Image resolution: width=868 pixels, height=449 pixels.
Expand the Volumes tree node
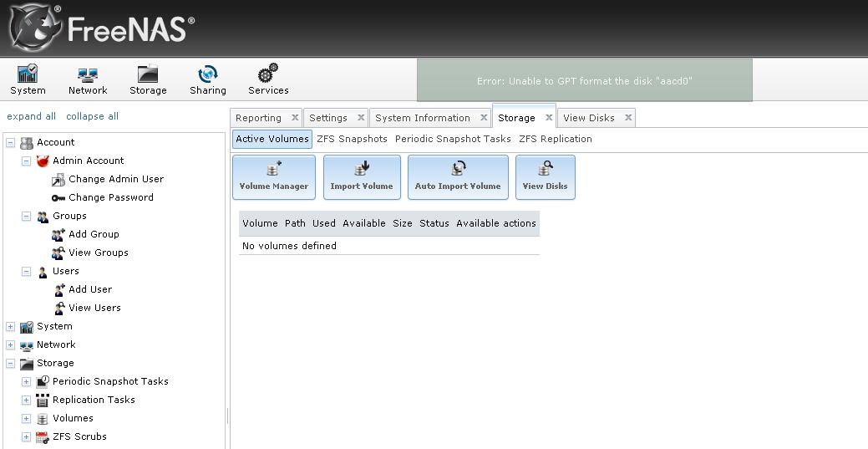click(26, 419)
